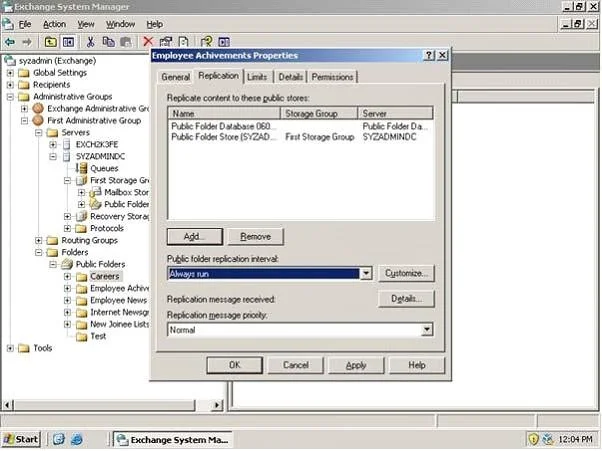Click Apply in the properties dialog
Viewport: 602px width, 451px height.
coord(356,365)
